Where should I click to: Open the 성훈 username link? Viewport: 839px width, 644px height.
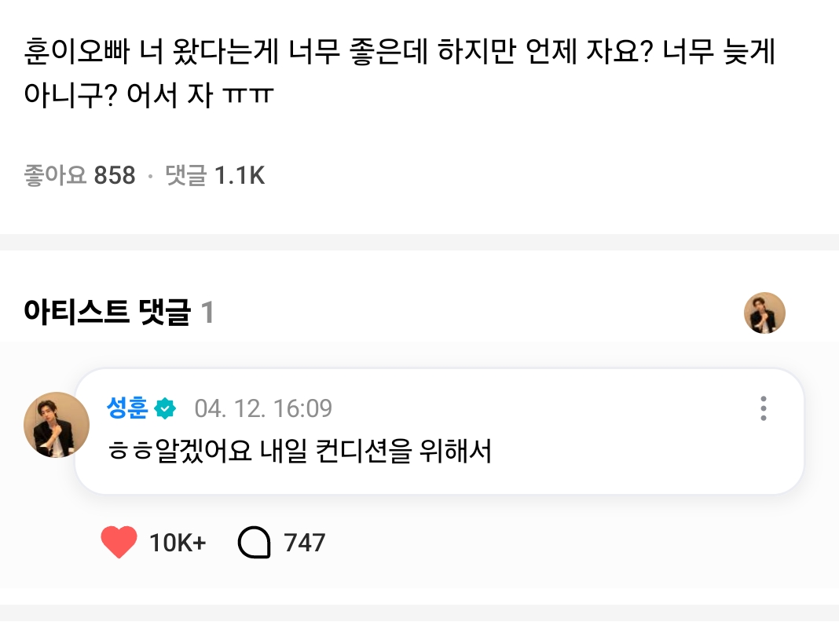coord(128,408)
